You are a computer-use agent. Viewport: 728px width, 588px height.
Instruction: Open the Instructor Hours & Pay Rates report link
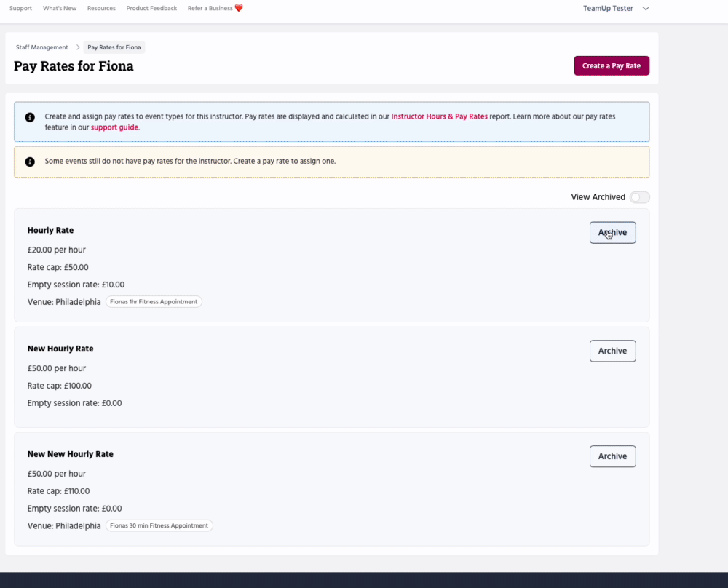(439, 116)
